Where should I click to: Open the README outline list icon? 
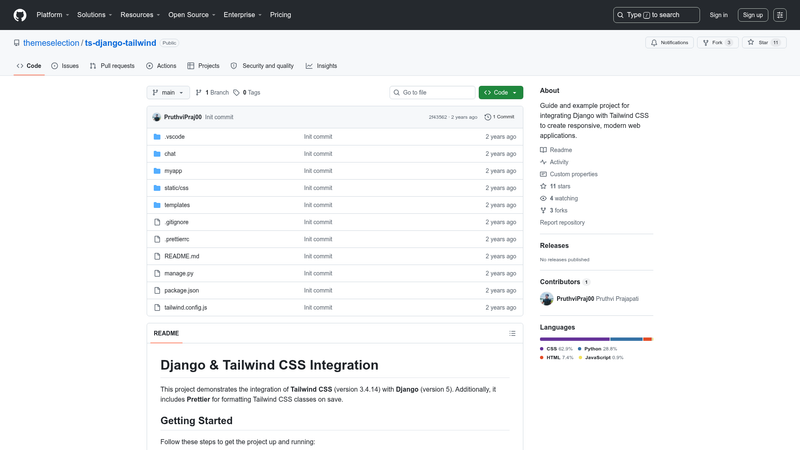(512, 333)
